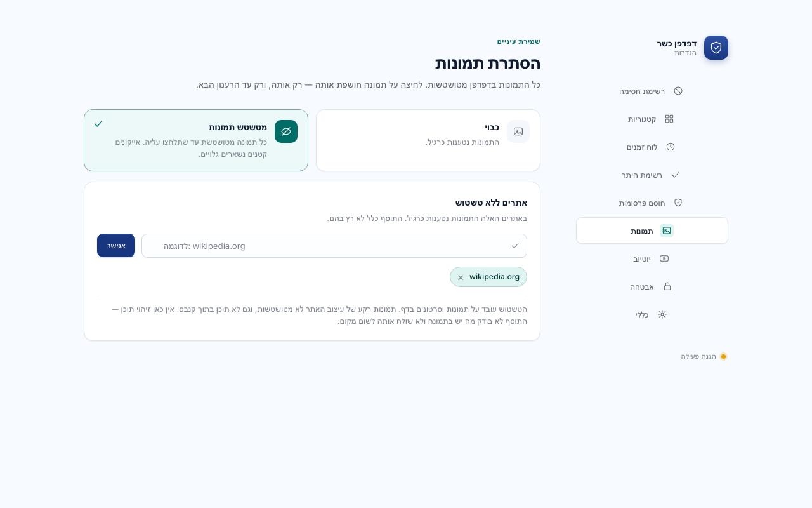This screenshot has height=508, width=812.
Task: Open the blocklist icon רשימת חסימה
Action: click(678, 91)
